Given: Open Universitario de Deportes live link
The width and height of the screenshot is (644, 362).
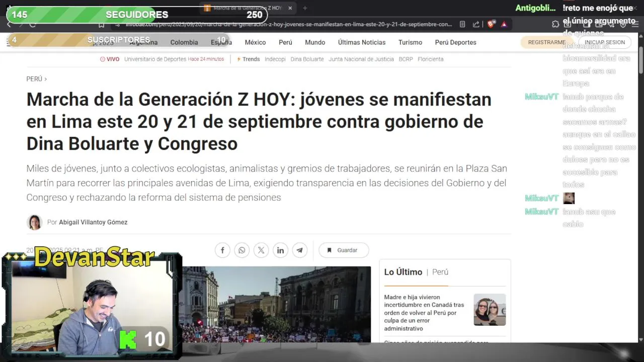Looking at the screenshot, I should 155,59.
